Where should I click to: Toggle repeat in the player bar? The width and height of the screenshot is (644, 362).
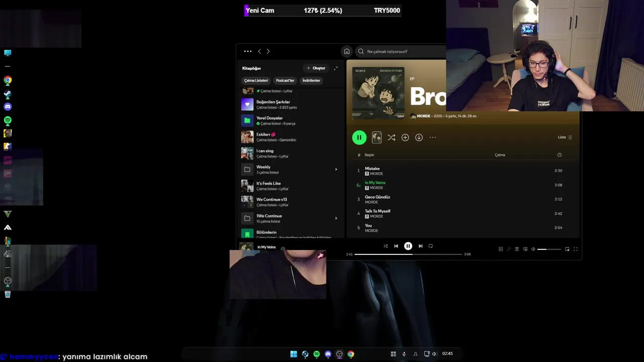431,246
